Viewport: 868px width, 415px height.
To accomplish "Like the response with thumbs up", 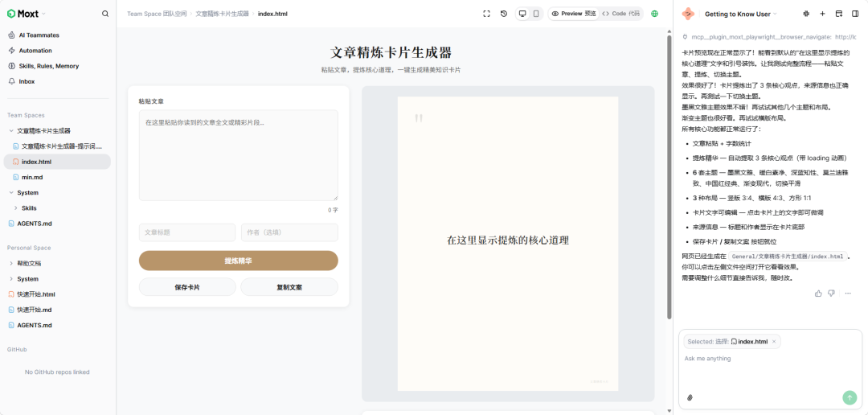I will 818,293.
